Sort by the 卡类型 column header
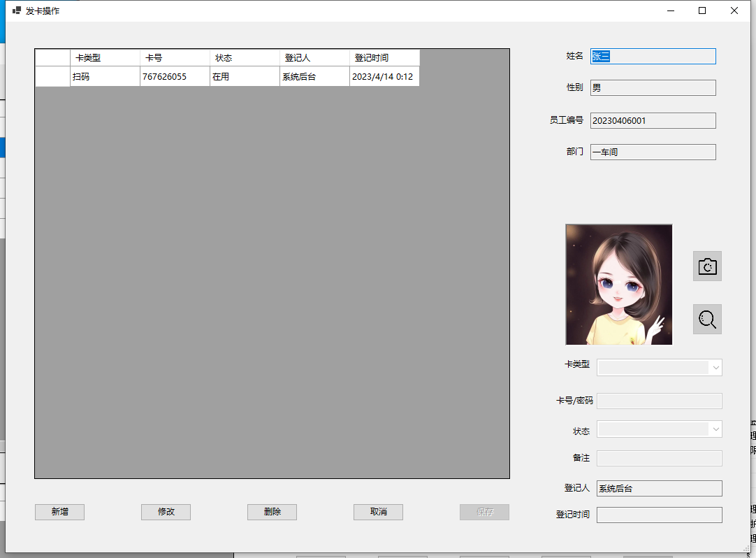This screenshot has width=756, height=558. tap(105, 58)
